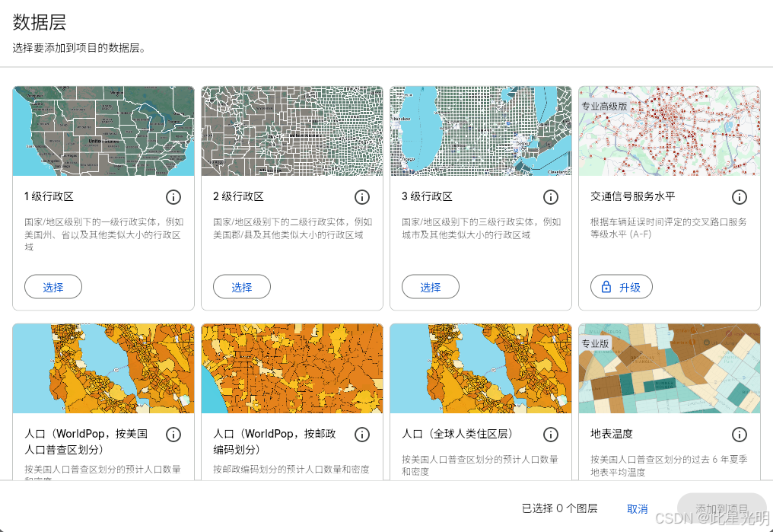Click 取消 to cancel the dialog
Image resolution: width=773 pixels, height=532 pixels.
[x=637, y=509]
